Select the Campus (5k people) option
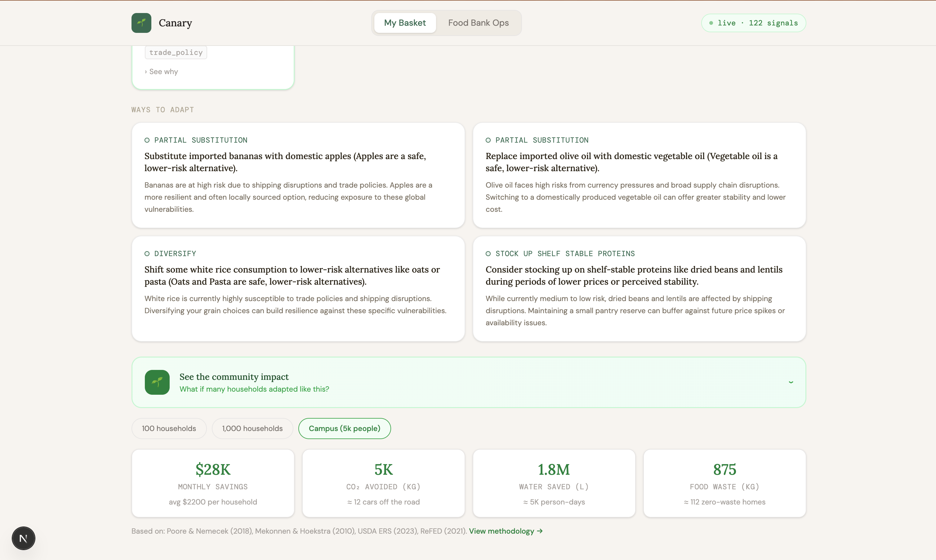The width and height of the screenshot is (936, 560). point(344,428)
